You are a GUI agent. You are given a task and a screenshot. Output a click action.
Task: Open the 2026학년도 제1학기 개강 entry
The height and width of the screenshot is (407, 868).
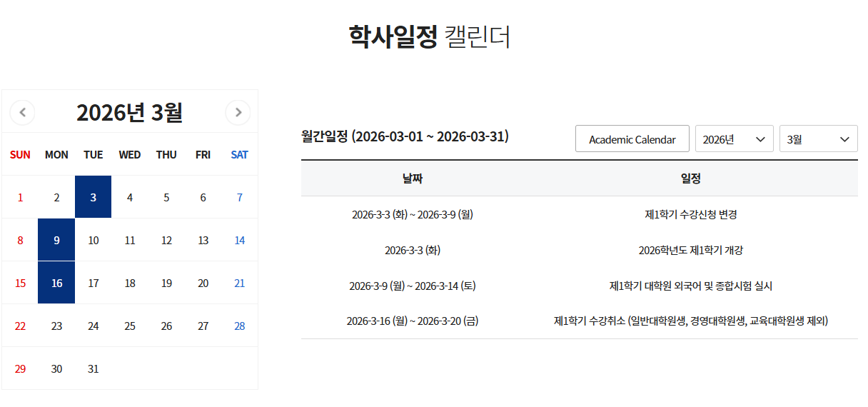(x=690, y=250)
